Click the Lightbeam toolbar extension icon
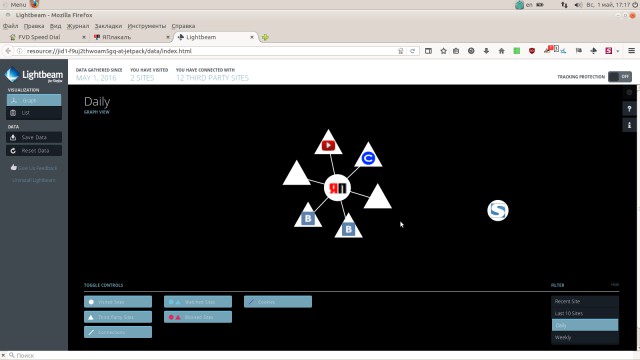Viewport: 640px width, 360px height. [x=593, y=51]
